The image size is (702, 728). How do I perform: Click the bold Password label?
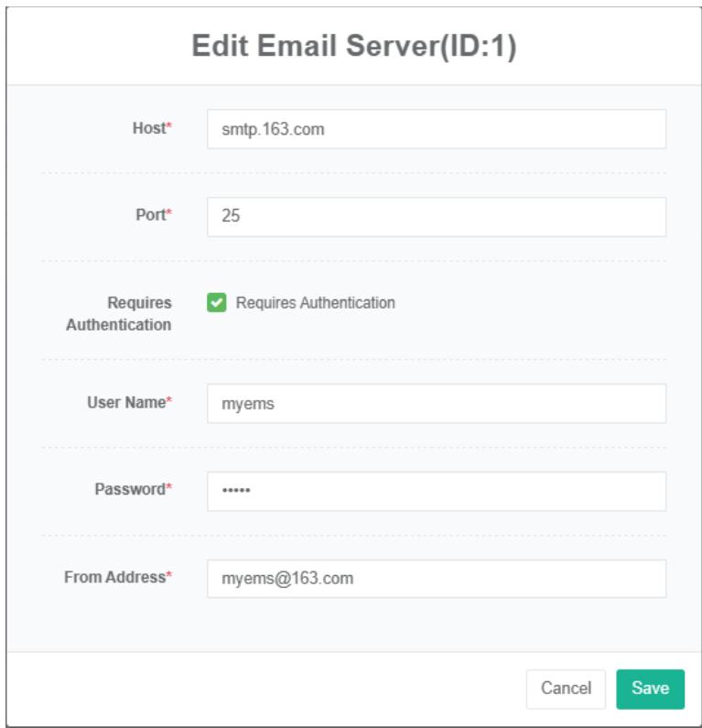coord(129,490)
